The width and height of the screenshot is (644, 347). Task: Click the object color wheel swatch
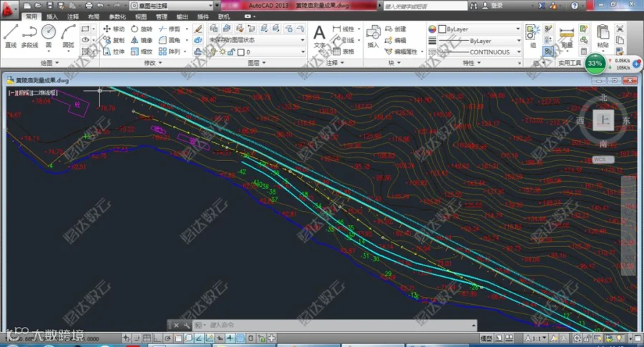coord(432,29)
